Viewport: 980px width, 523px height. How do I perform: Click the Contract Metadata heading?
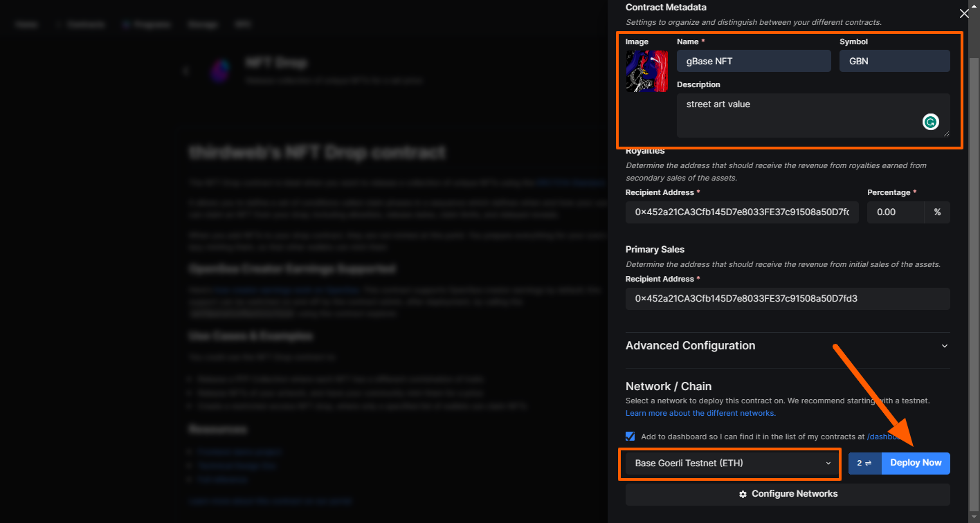666,7
